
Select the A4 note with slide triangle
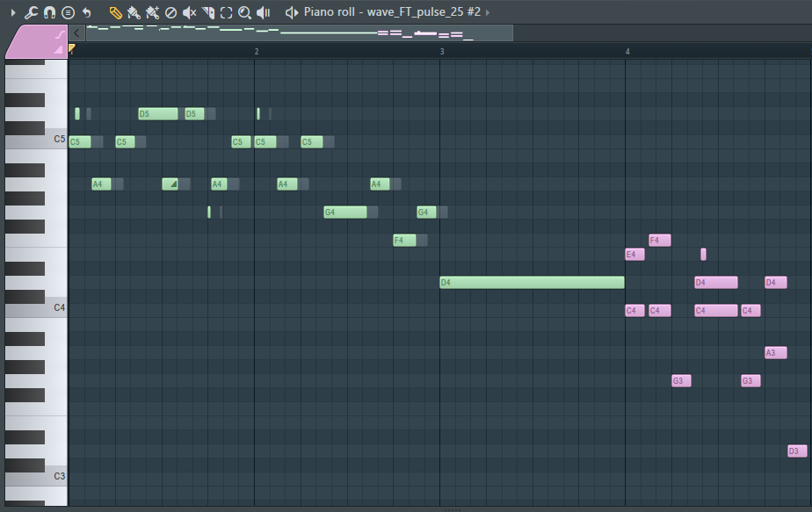pyautogui.click(x=170, y=184)
